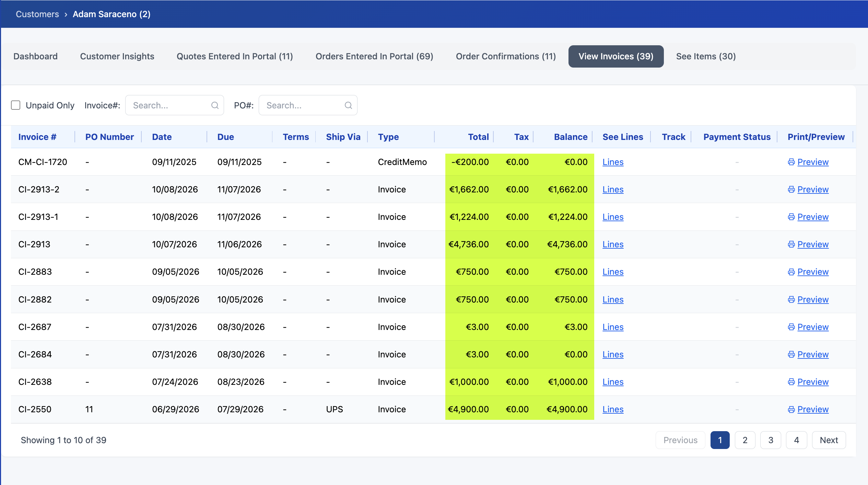The image size is (868, 485).
Task: Click the CI-2684 invoice number cell
Action: click(35, 354)
